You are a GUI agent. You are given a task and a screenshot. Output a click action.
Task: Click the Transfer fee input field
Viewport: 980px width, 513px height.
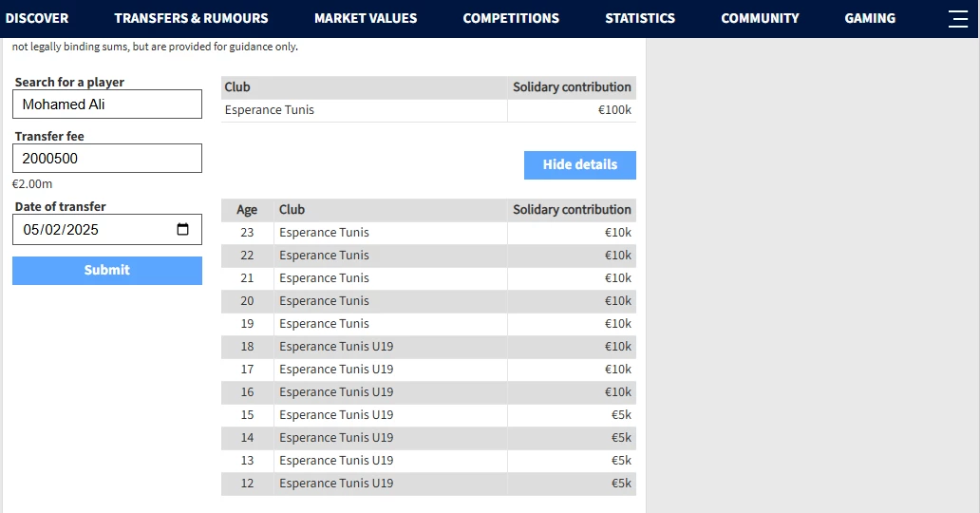point(107,159)
